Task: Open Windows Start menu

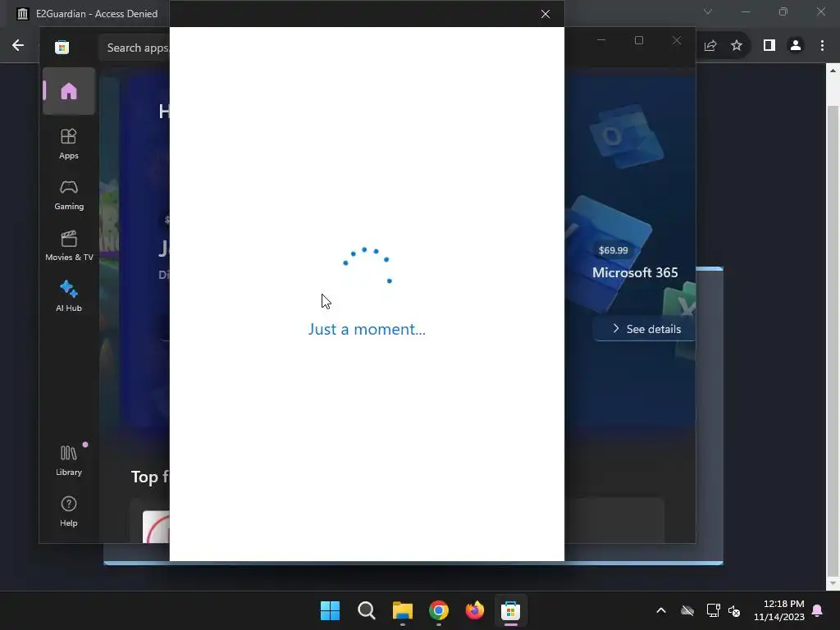Action: click(330, 610)
